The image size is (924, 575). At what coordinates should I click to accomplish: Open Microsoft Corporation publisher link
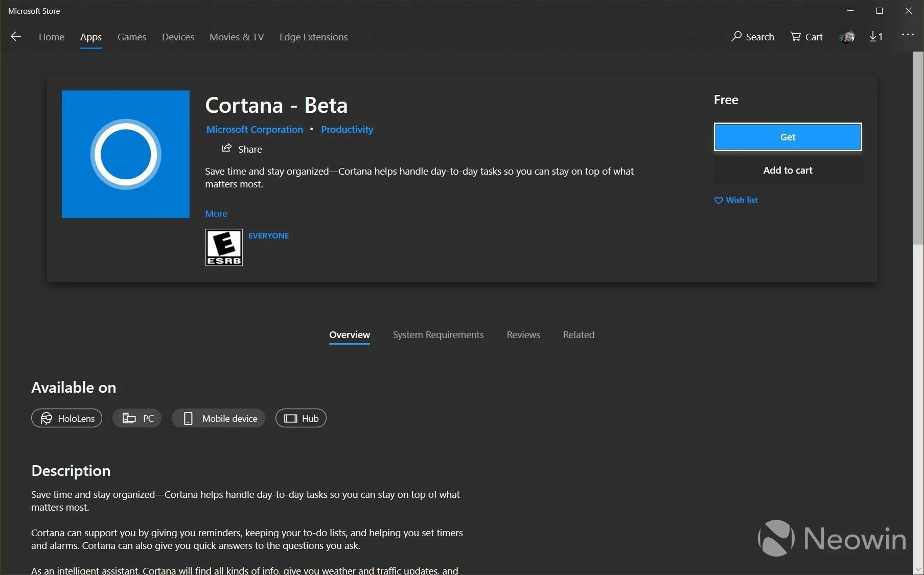pyautogui.click(x=255, y=130)
